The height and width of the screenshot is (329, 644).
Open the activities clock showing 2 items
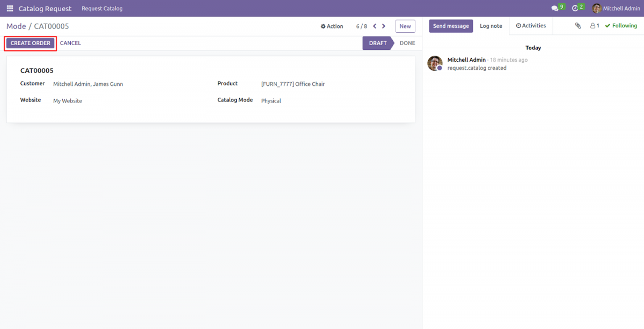[x=575, y=7]
